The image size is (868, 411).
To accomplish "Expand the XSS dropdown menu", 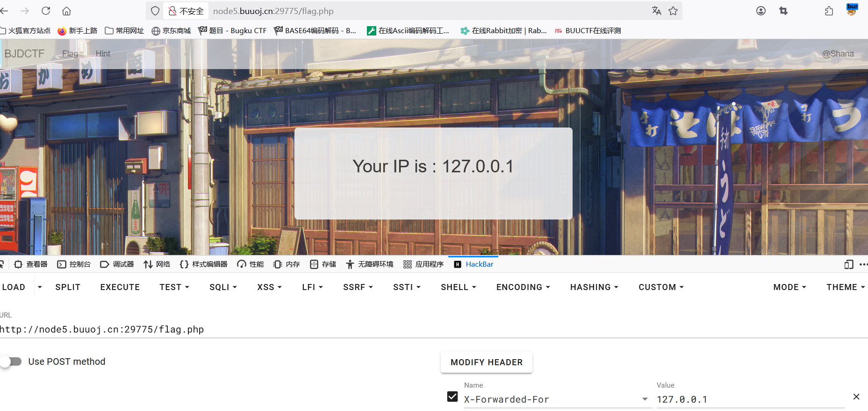I will pos(270,287).
